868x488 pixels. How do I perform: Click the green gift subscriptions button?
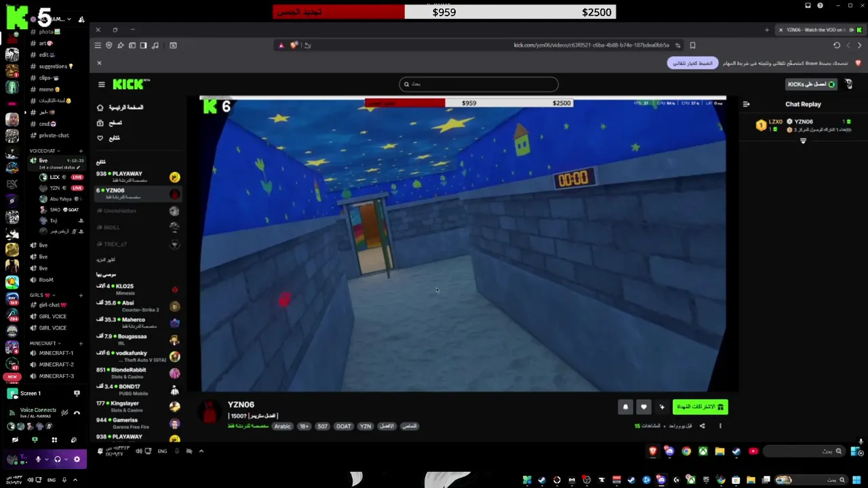click(x=700, y=407)
